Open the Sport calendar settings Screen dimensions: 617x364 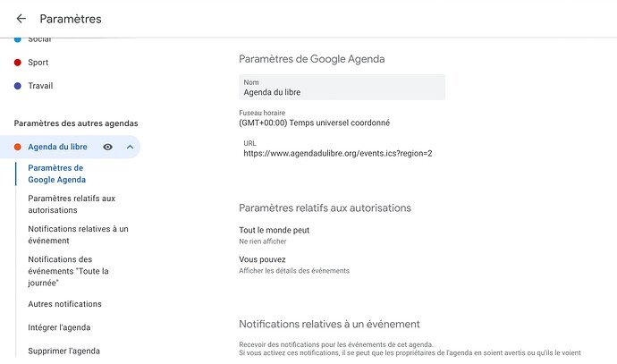click(38, 63)
